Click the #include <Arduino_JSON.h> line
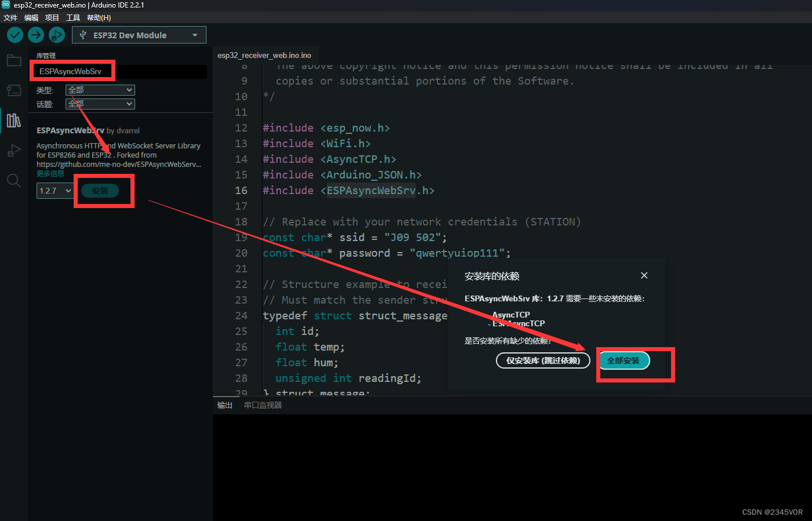 click(342, 174)
